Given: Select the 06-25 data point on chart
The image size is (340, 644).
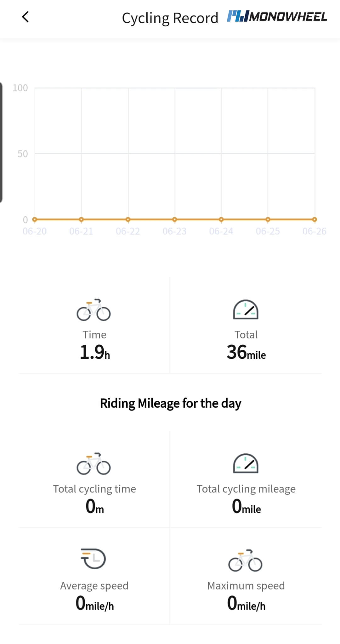Looking at the screenshot, I should pyautogui.click(x=268, y=219).
